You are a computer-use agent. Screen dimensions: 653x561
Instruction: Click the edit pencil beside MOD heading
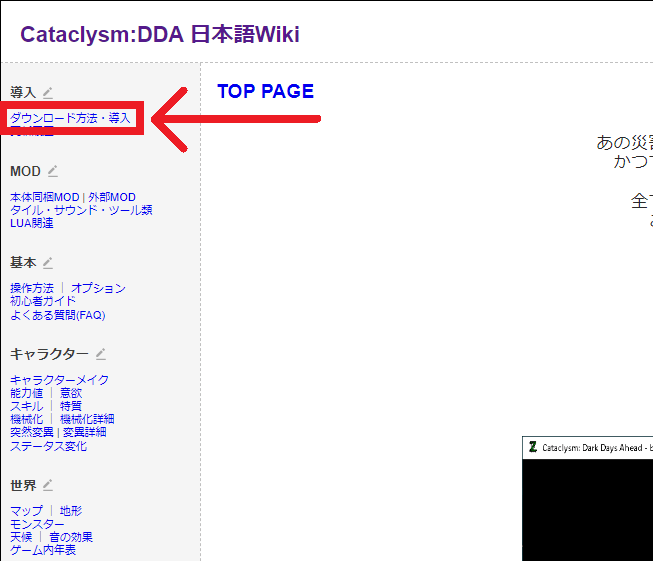point(53,171)
